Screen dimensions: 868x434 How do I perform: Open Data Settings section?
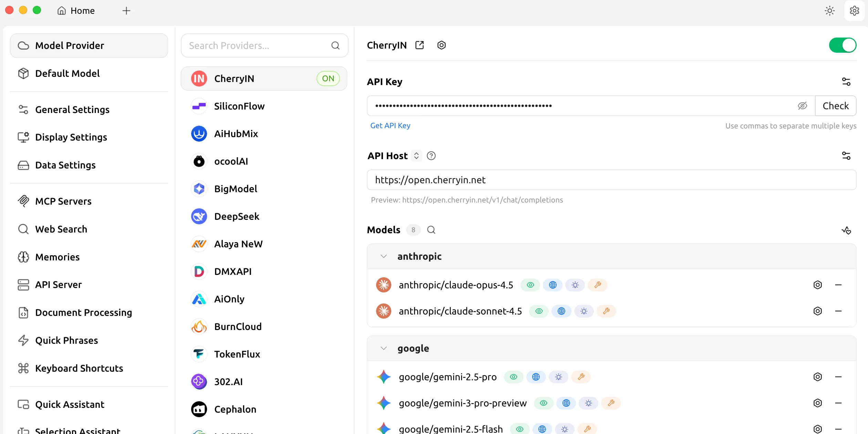89,165
